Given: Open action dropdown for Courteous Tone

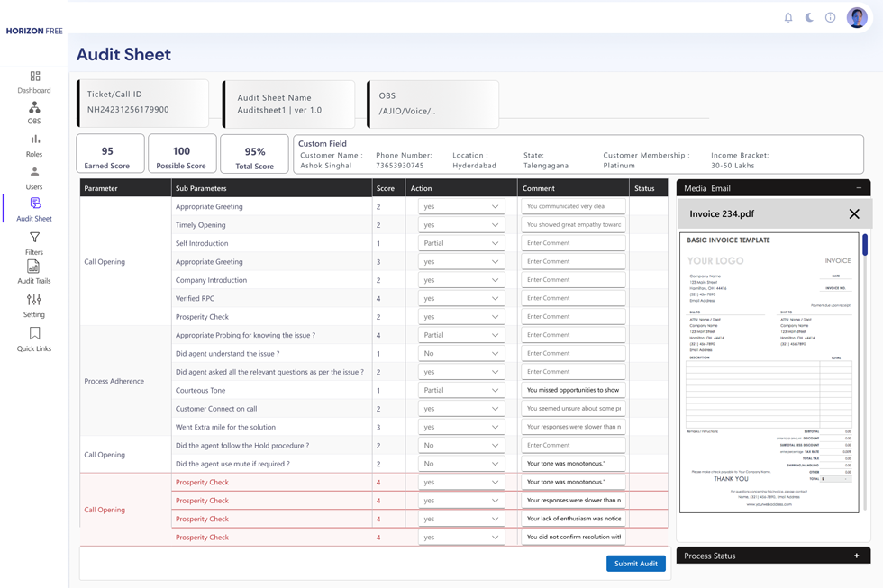Looking at the screenshot, I should click(x=460, y=391).
